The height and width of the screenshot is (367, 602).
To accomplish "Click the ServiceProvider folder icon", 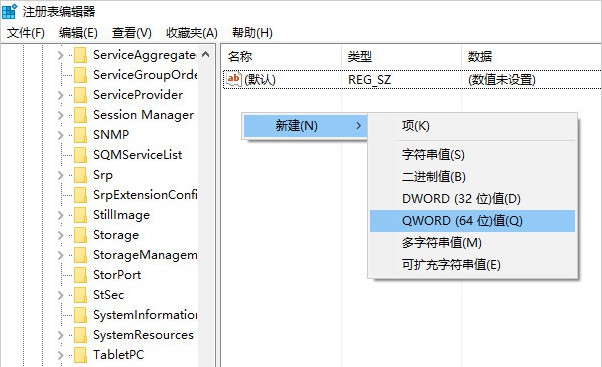I will [80, 95].
